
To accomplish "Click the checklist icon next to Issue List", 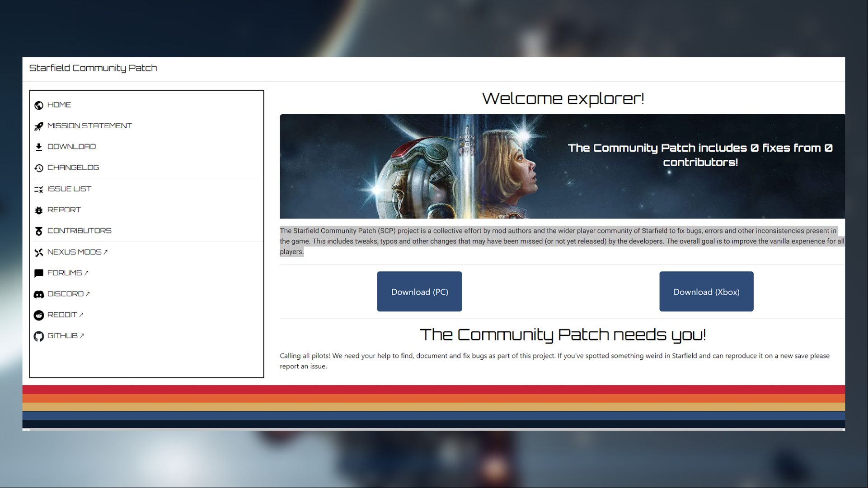I will (x=39, y=189).
